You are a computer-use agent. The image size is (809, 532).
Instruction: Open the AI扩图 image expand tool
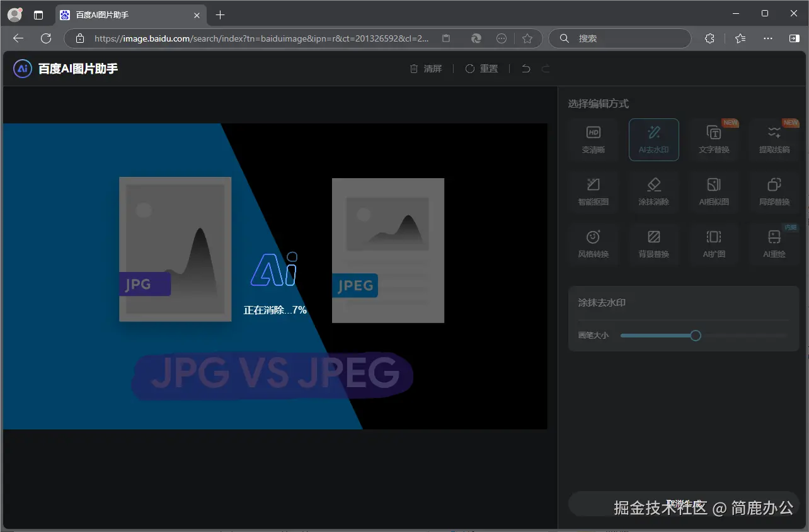(714, 244)
